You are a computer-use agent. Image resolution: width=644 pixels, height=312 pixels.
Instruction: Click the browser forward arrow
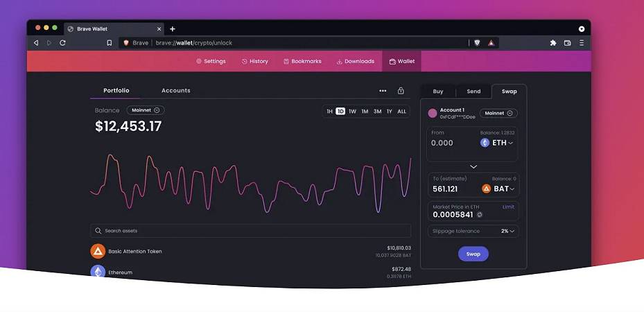pyautogui.click(x=49, y=43)
